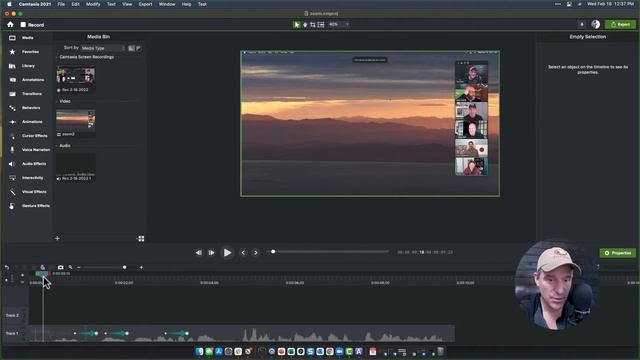Open the canvas zoom percentage dropdown
Viewport: 640px width, 360px height.
pos(339,24)
